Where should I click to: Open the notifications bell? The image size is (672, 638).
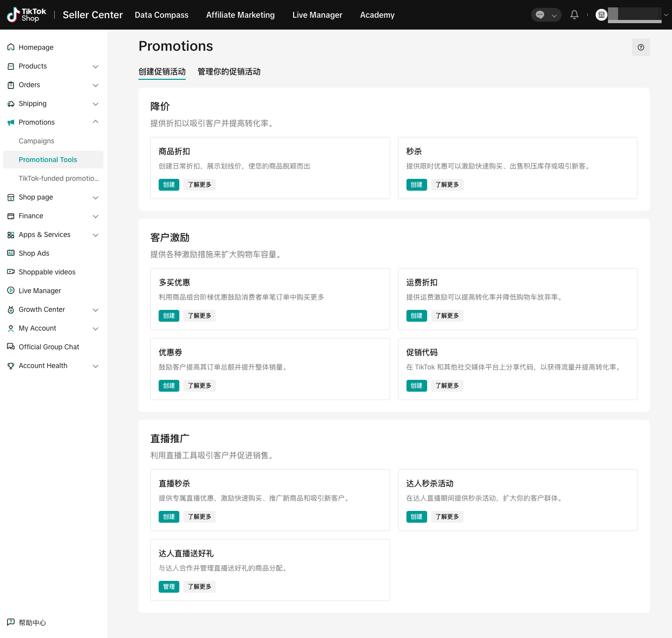coord(574,15)
